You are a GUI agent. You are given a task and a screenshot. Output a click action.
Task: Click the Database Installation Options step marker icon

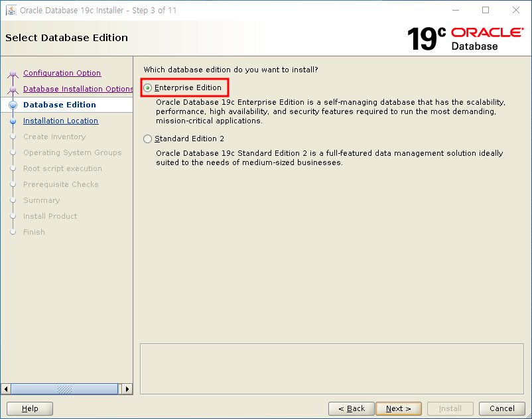click(13, 90)
